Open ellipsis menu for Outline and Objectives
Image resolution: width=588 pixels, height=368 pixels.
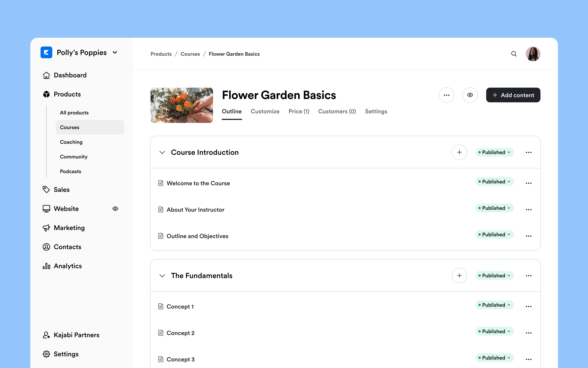point(528,236)
